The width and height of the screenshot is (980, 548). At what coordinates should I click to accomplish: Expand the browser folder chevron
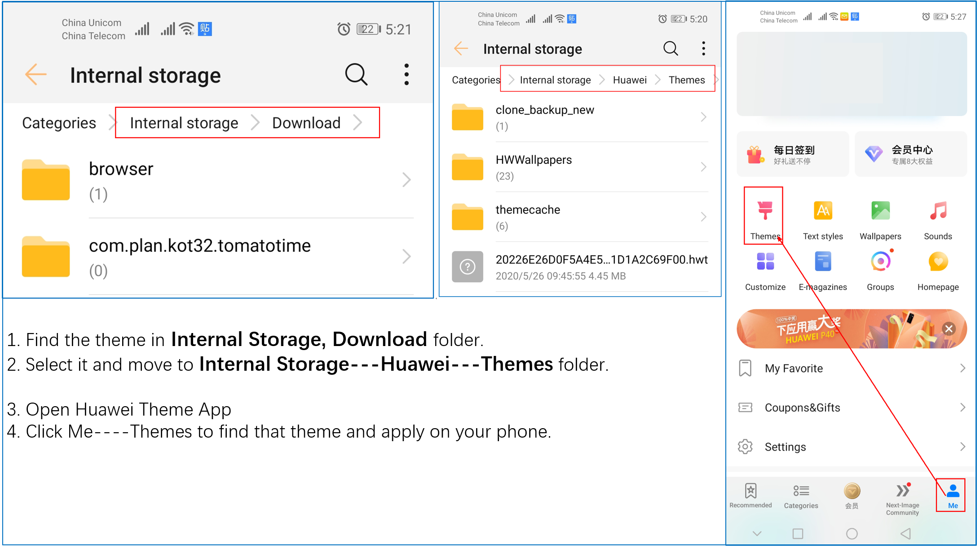(x=406, y=180)
